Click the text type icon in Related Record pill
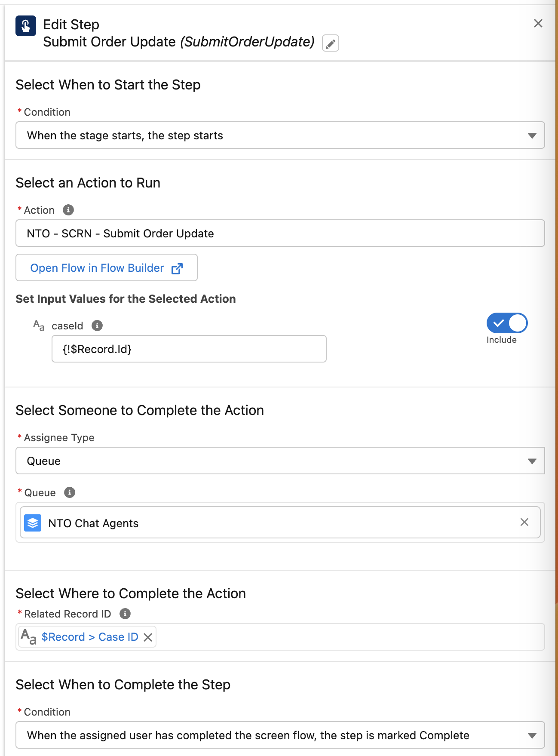558x756 pixels. [29, 636]
